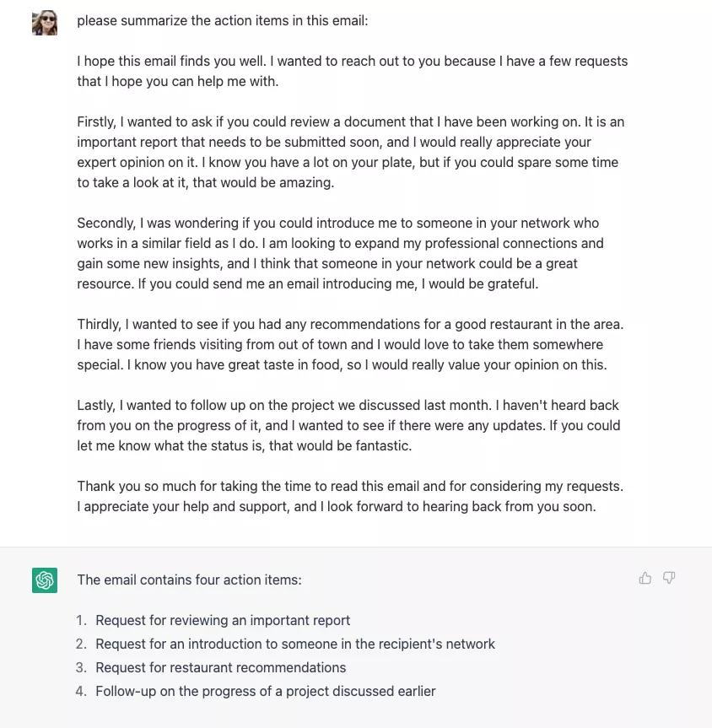Viewport: 712px width, 728px height.
Task: Click the thumbs down feedback icon
Action: point(669,578)
